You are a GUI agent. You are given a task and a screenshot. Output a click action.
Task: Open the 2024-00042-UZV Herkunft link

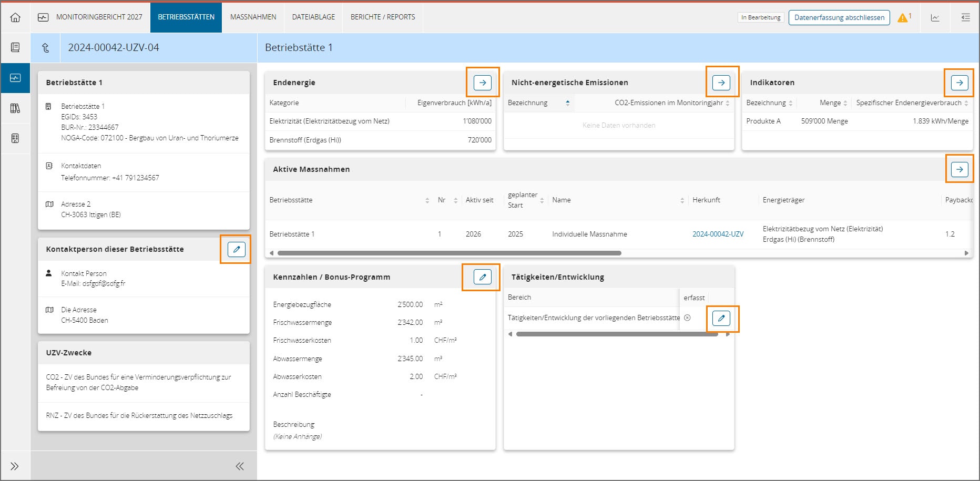pos(718,234)
